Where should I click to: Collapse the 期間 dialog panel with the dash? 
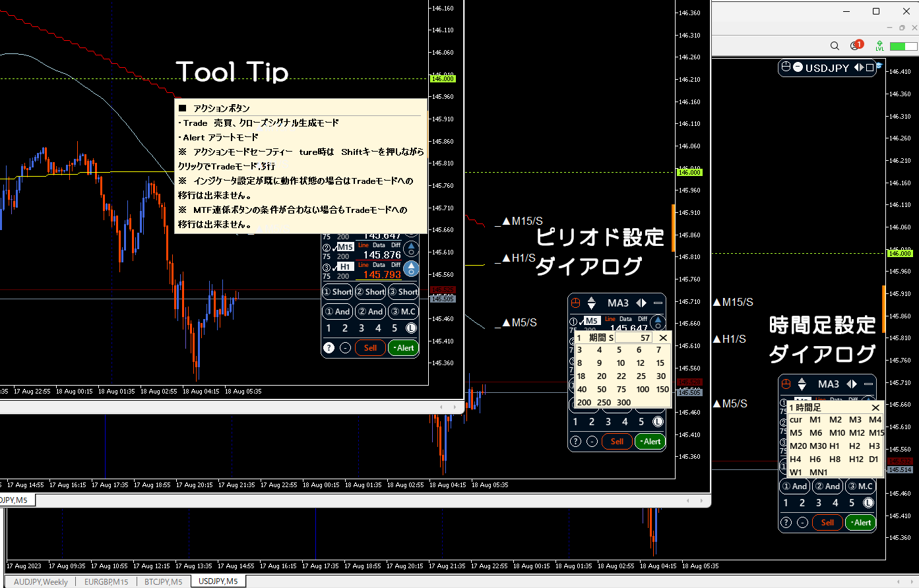click(658, 303)
